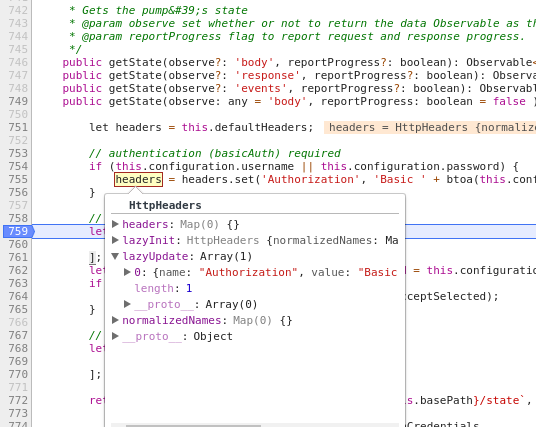Set a breakpoint on line number 751
The width and height of the screenshot is (536, 427).
[18, 127]
